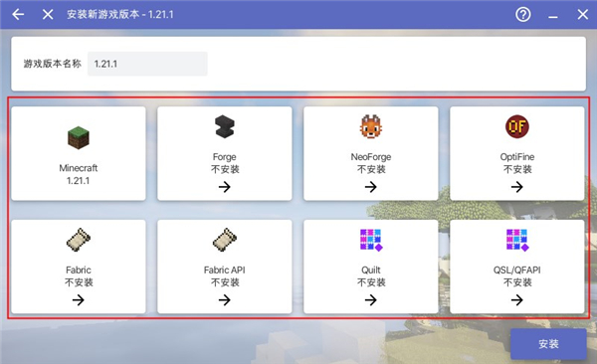
Task: Choose the OptiFine OF logo icon
Action: pyautogui.click(x=517, y=126)
